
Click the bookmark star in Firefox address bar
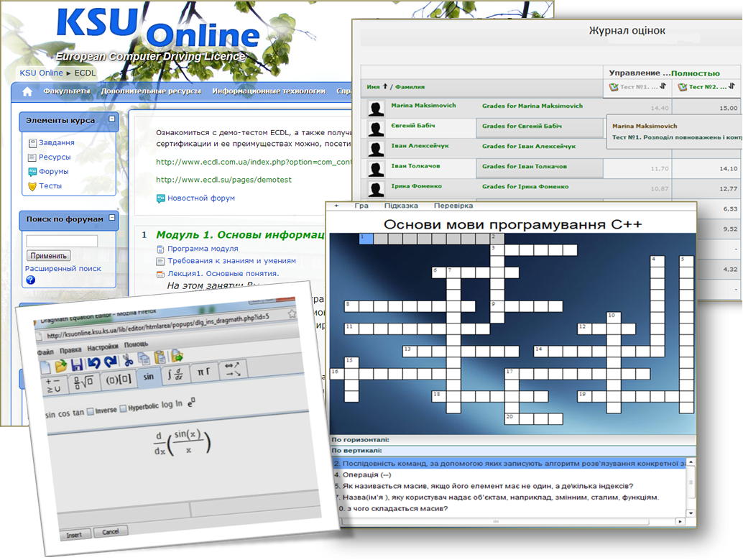coord(292,313)
